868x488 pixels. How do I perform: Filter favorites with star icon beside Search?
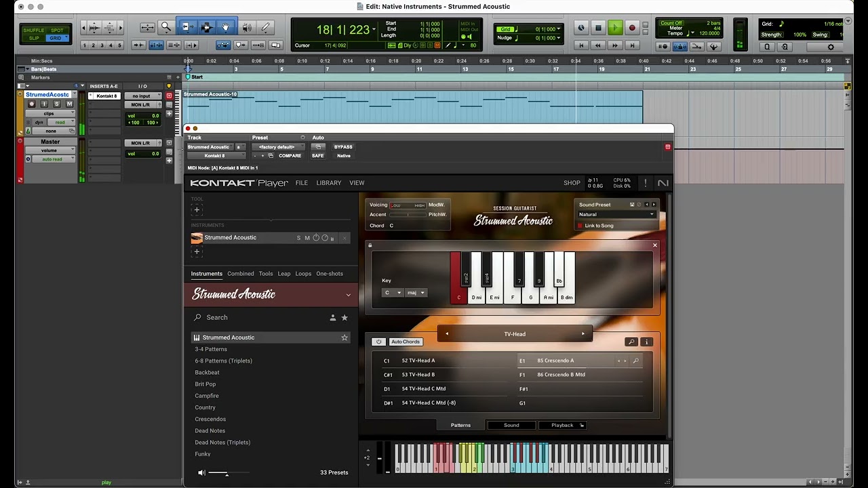coord(344,317)
